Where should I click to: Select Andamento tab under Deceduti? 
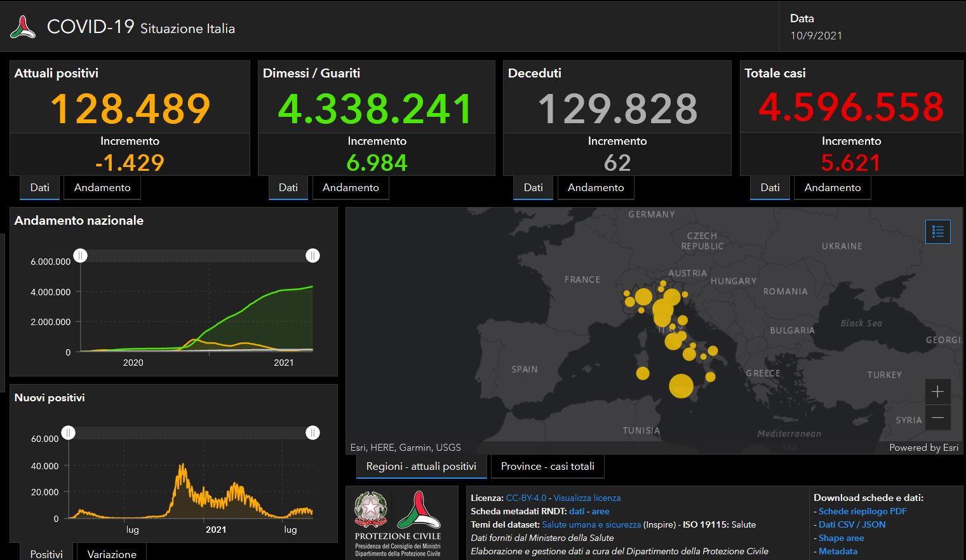(596, 188)
